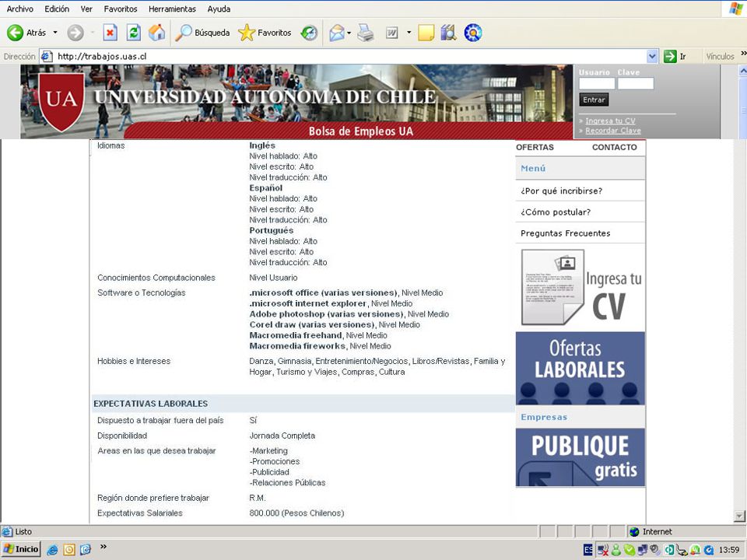Viewport: 747px width, 560px height.
Task: Click the ES language indicator in tray
Action: [588, 550]
